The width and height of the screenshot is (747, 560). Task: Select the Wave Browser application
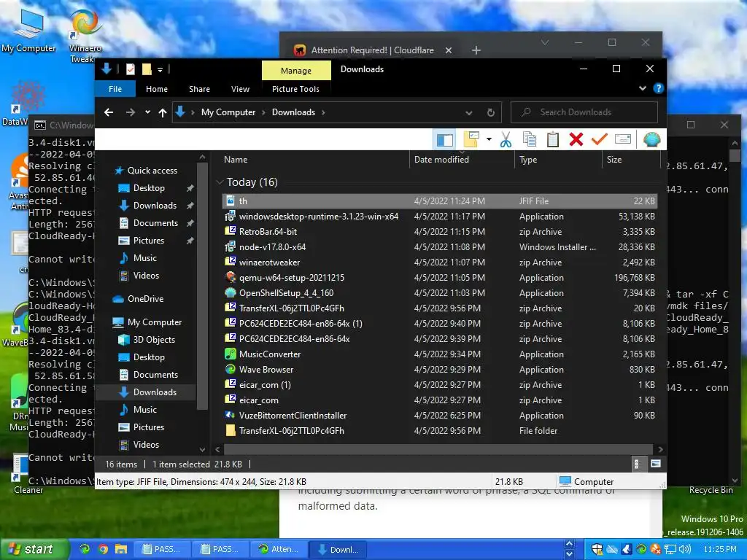click(x=440, y=370)
